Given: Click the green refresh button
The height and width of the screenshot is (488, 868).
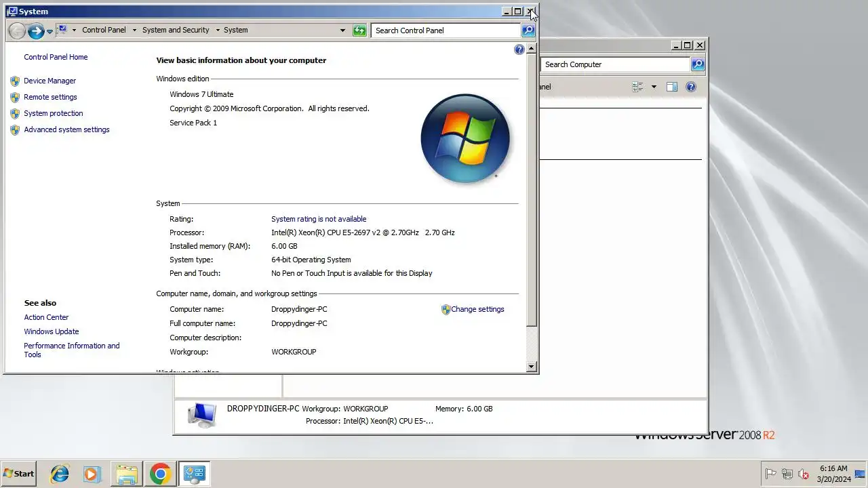Looking at the screenshot, I should click(360, 30).
